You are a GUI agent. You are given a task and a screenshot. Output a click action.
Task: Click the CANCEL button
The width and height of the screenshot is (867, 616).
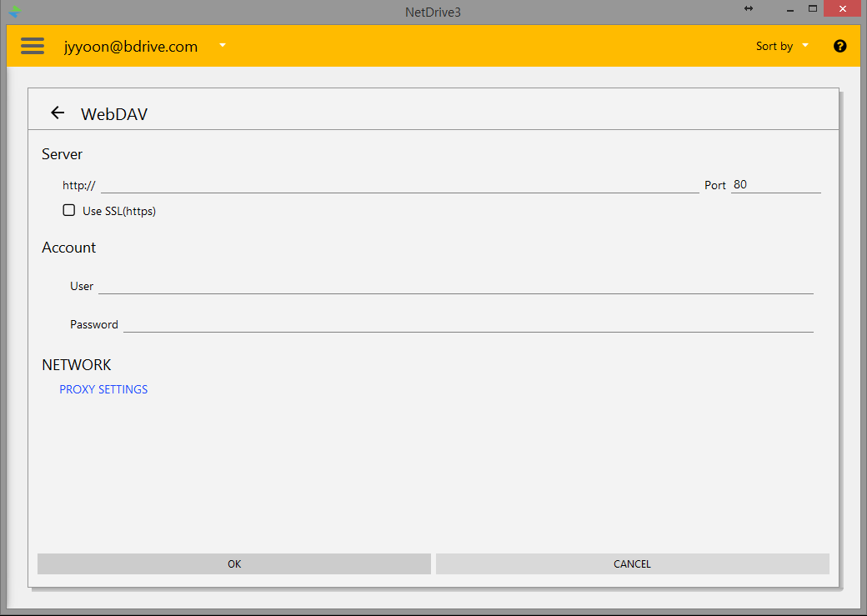(x=632, y=563)
